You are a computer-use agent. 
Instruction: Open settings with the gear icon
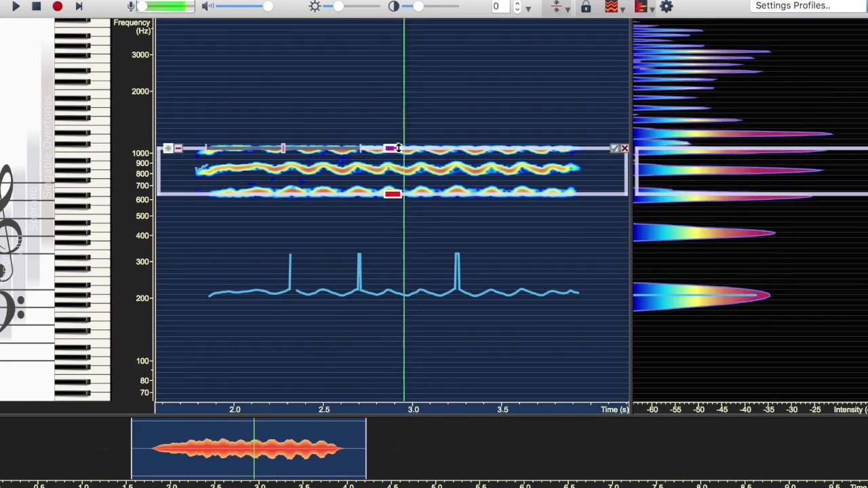(667, 6)
